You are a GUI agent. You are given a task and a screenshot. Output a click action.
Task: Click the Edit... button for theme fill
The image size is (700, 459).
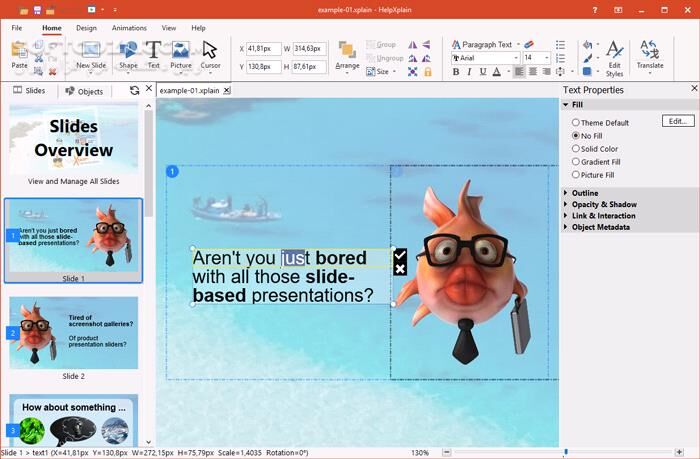click(677, 121)
